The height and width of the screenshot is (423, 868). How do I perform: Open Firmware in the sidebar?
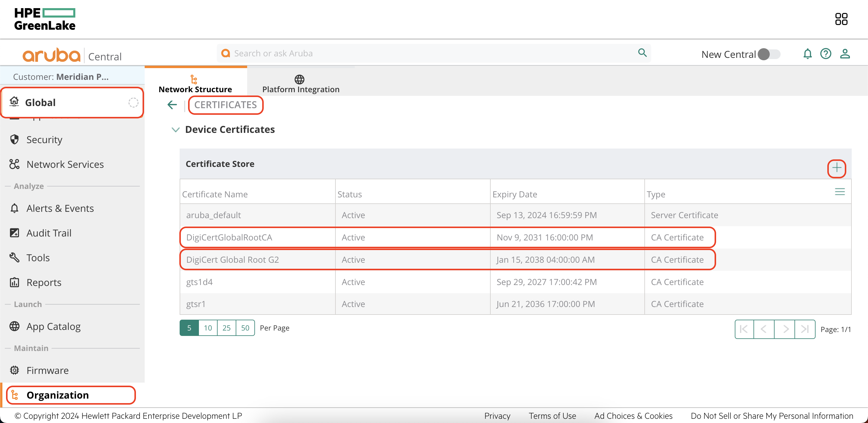[47, 370]
